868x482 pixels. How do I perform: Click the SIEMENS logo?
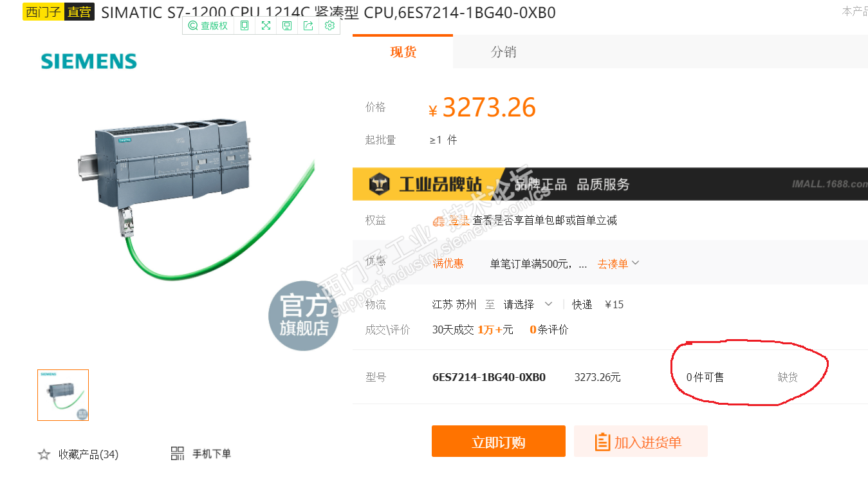coord(89,62)
